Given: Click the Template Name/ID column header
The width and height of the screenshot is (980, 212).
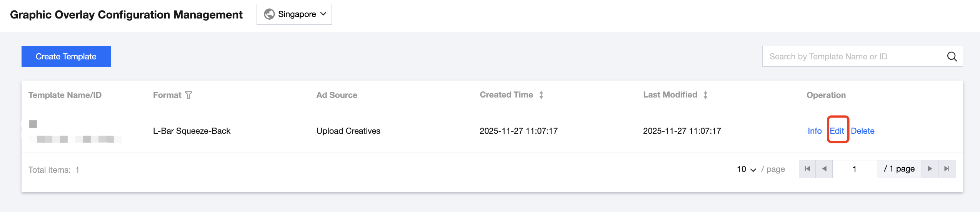Looking at the screenshot, I should click(65, 95).
